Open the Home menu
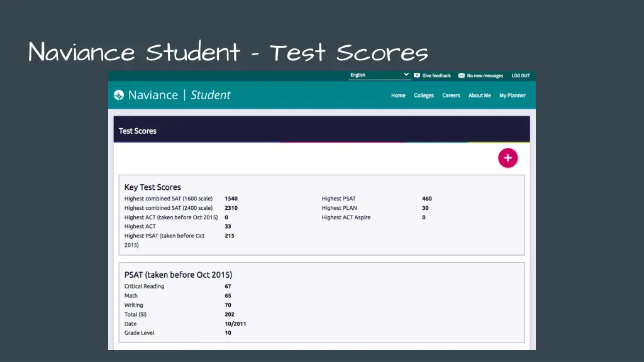Image resolution: width=644 pixels, height=362 pixels. click(x=398, y=96)
